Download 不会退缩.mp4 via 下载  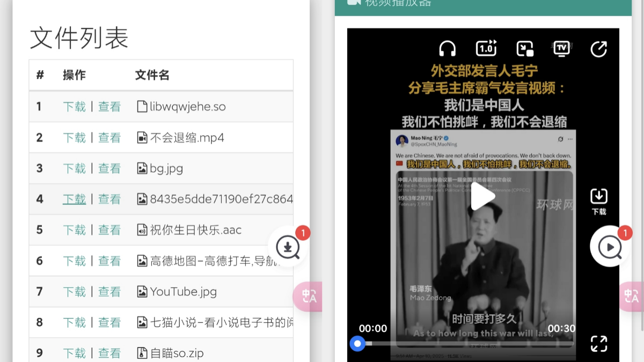pos(74,138)
